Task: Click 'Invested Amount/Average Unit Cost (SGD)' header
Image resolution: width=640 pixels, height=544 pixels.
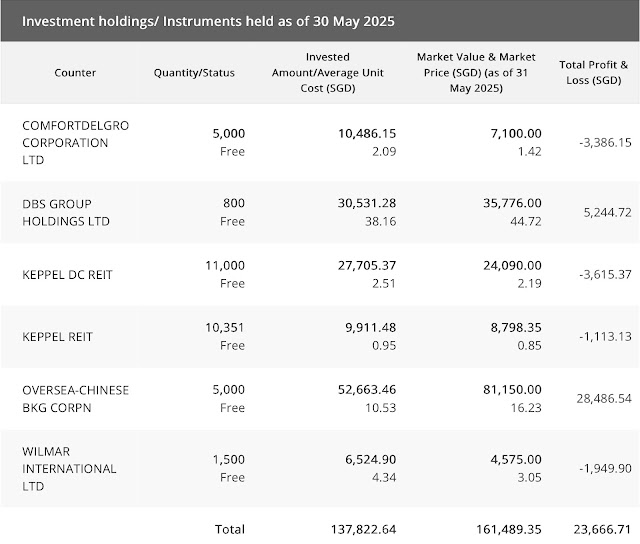Action: (328, 73)
